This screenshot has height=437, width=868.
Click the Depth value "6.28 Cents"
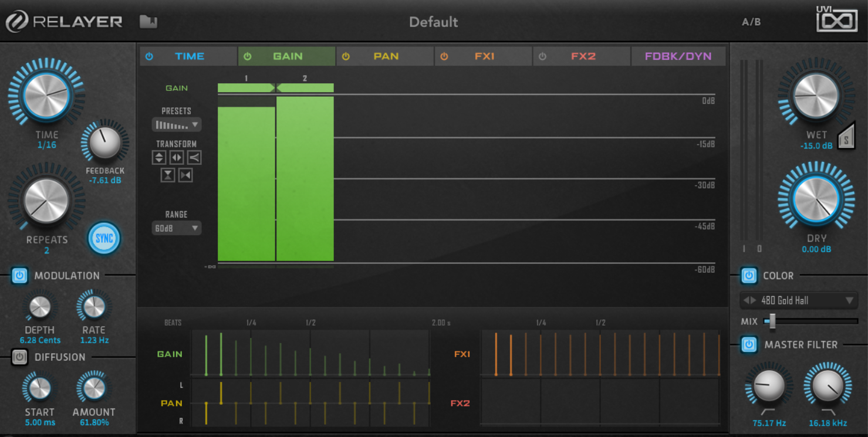coord(40,340)
